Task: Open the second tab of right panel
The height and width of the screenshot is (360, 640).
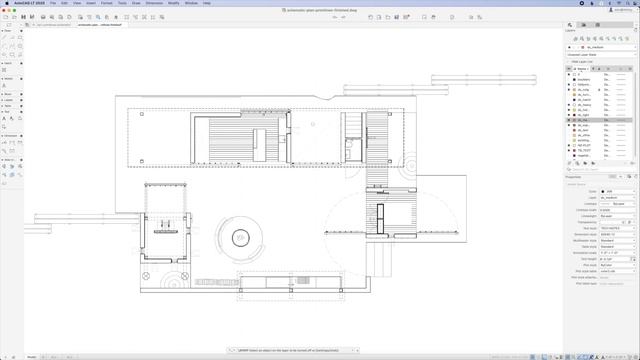Action: 584,25
